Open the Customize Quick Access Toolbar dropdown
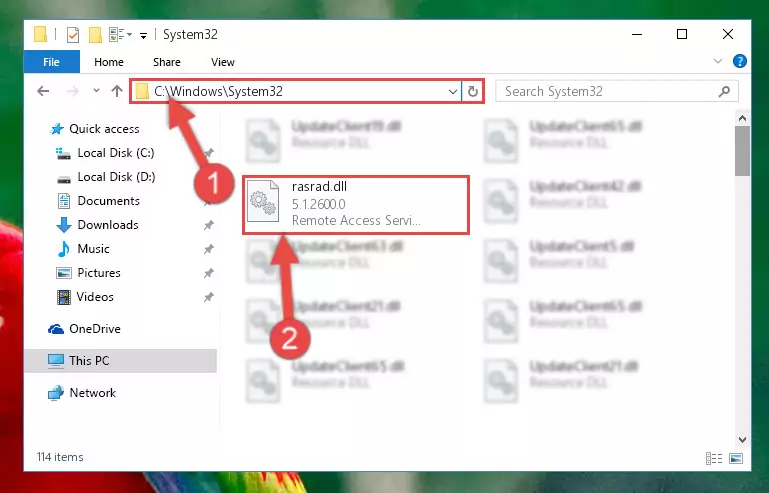Screen dimensions: 769x493 (x=143, y=35)
